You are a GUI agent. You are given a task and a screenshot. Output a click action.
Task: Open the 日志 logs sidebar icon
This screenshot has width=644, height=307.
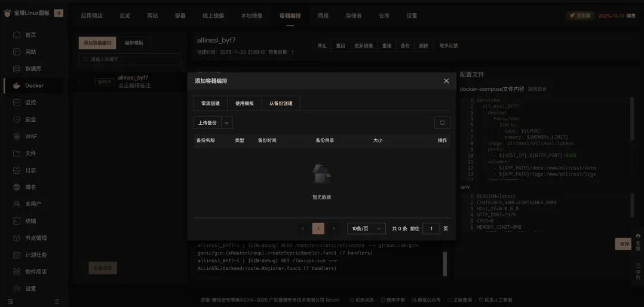pos(17,170)
